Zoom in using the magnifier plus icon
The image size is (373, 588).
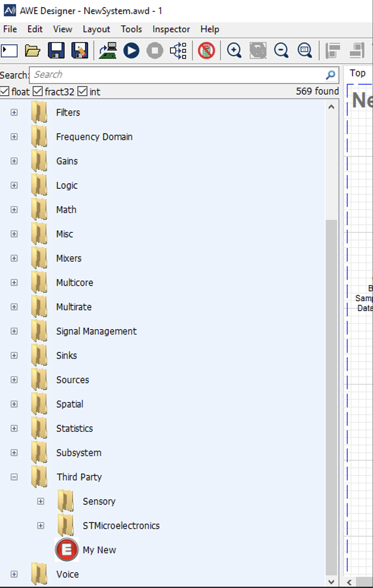tap(234, 51)
